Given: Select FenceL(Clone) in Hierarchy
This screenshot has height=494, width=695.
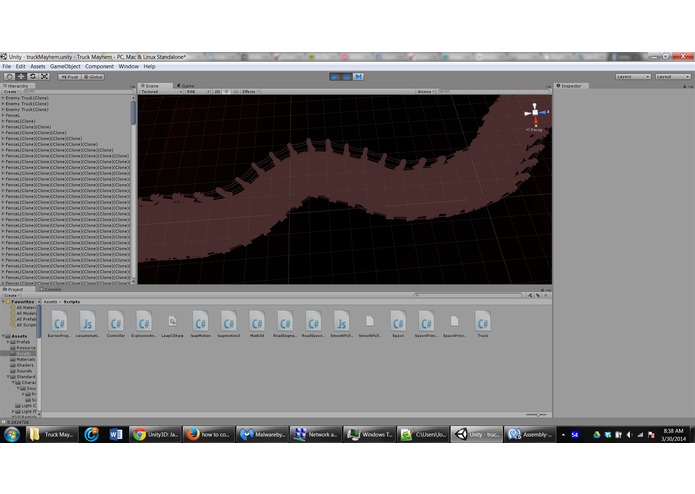Looking at the screenshot, I should (20, 121).
